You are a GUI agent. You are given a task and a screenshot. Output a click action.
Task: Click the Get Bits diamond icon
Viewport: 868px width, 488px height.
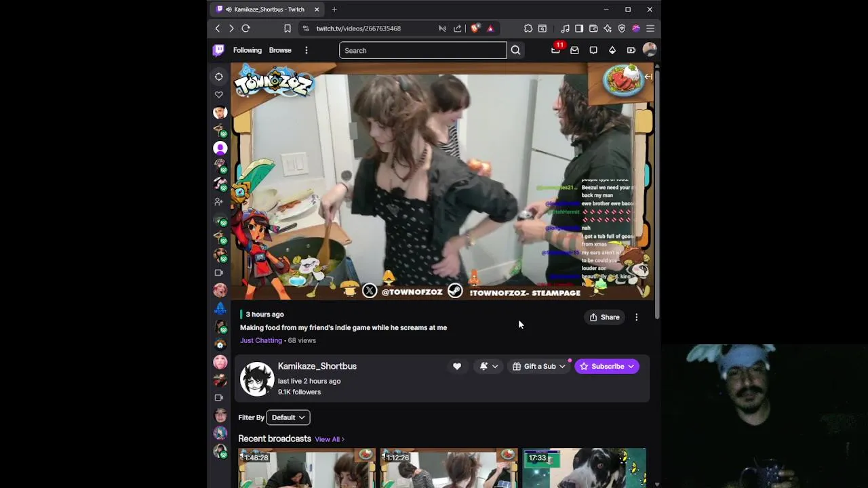click(x=612, y=50)
